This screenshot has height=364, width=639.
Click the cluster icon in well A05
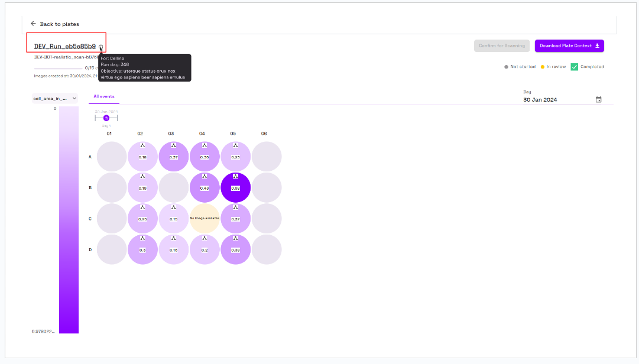pos(235,145)
